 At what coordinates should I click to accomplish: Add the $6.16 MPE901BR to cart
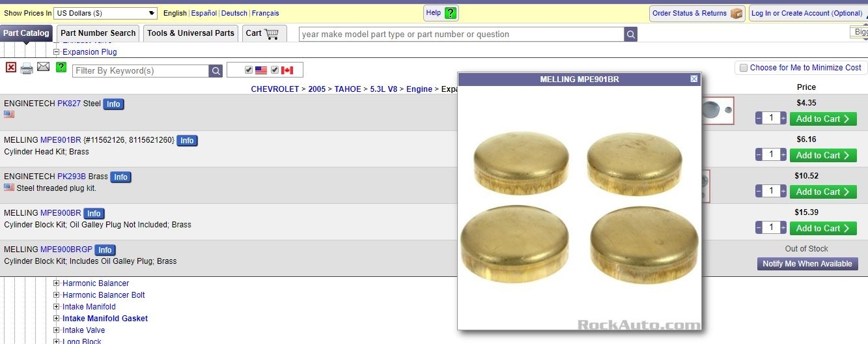pos(823,155)
